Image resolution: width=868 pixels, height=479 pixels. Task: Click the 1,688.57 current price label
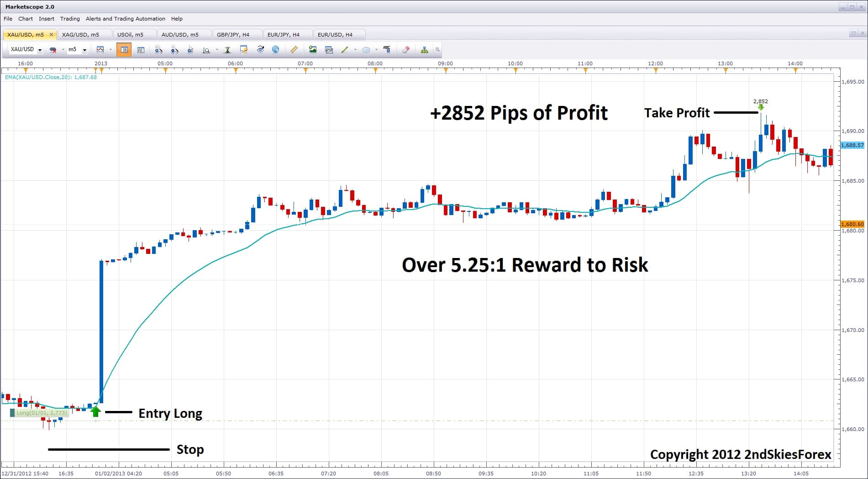(x=852, y=145)
